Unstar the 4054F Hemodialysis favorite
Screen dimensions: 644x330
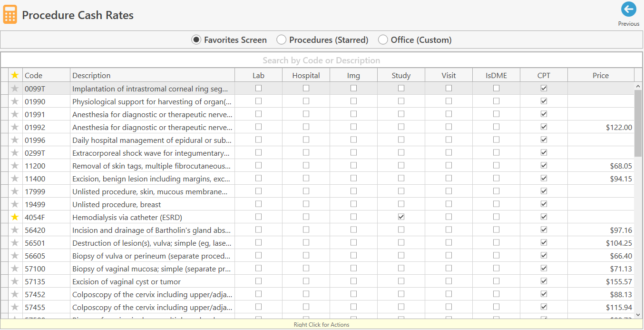[15, 217]
